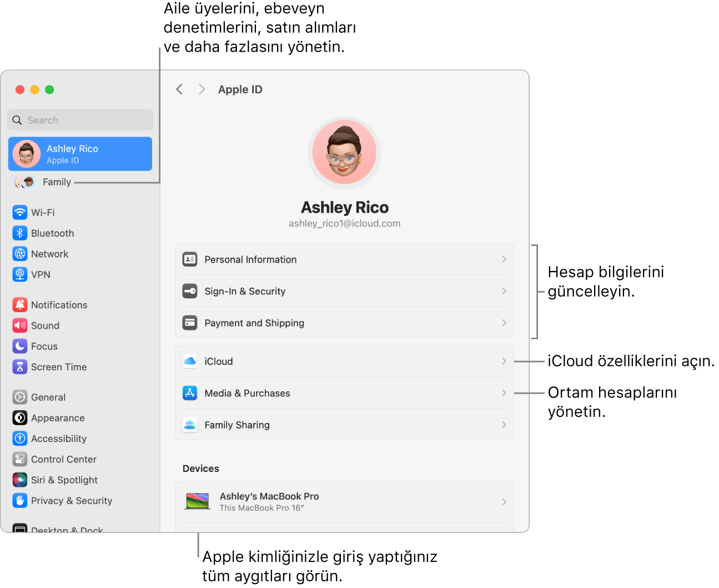The image size is (719, 588).
Task: Select the Notifications icon in sidebar
Action: point(20,304)
